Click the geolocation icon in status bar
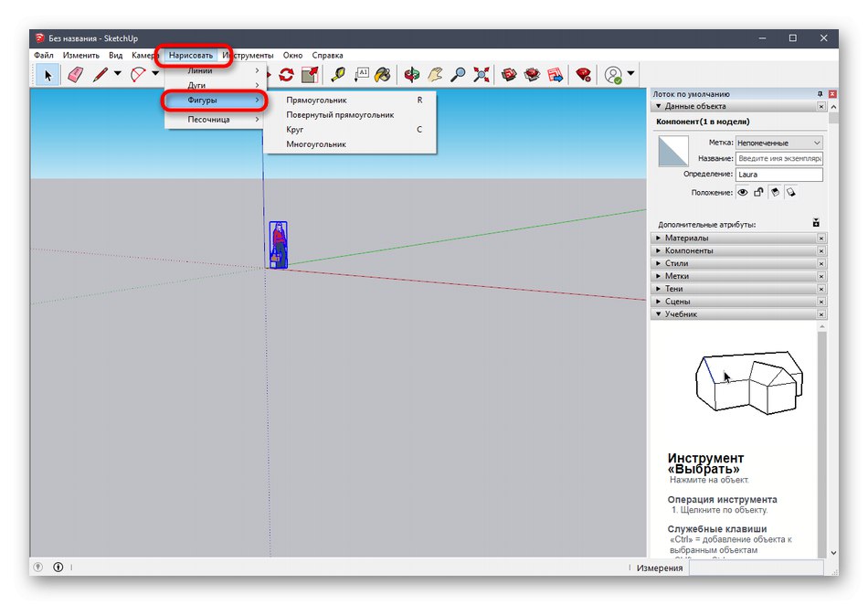Screen dimensions: 868x605 pyautogui.click(x=37, y=567)
